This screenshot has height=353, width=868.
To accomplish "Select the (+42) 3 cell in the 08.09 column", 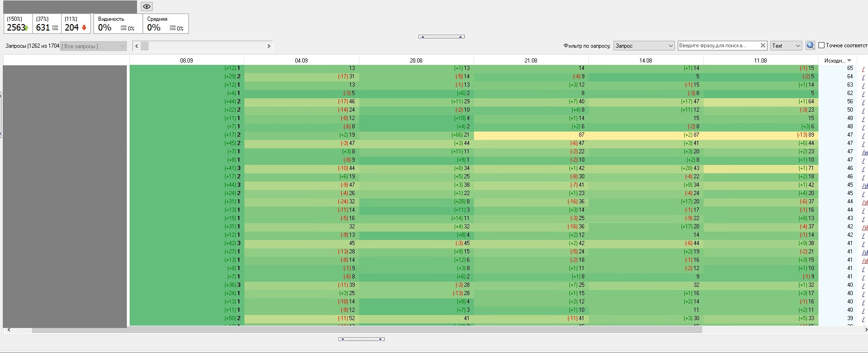I will [187, 243].
